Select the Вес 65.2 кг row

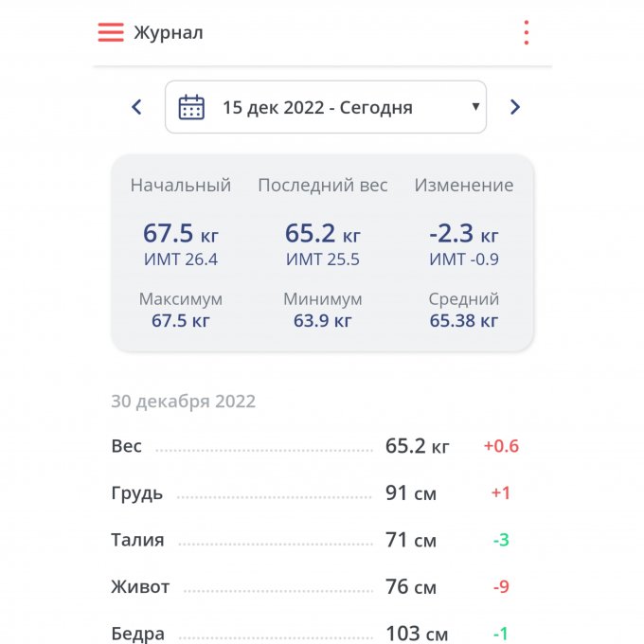[x=314, y=446]
